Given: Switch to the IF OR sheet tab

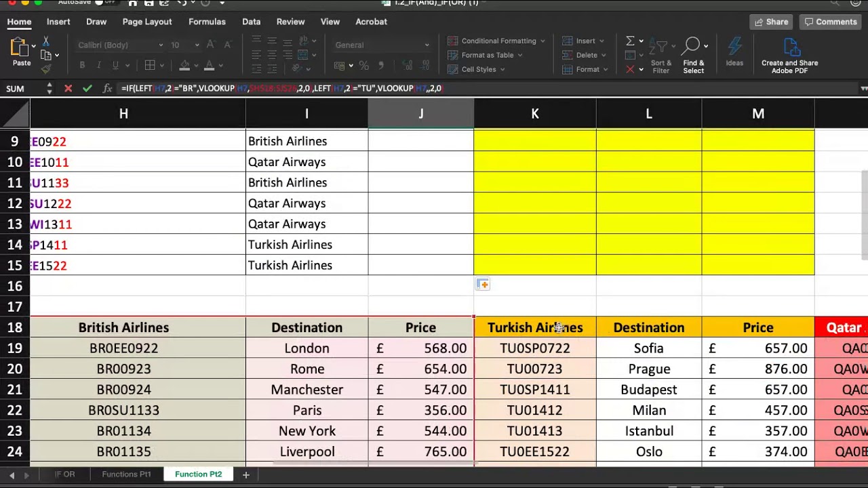Looking at the screenshot, I should coord(65,474).
